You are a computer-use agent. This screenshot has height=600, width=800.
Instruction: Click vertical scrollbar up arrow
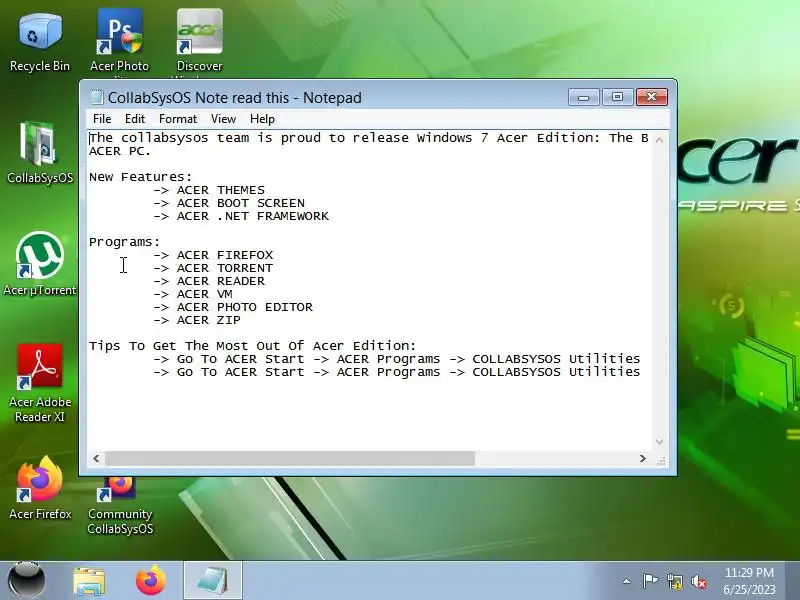[659, 139]
